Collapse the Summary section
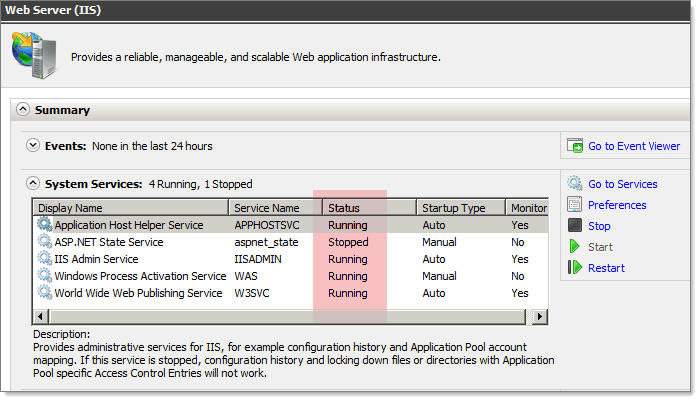 pyautogui.click(x=23, y=109)
